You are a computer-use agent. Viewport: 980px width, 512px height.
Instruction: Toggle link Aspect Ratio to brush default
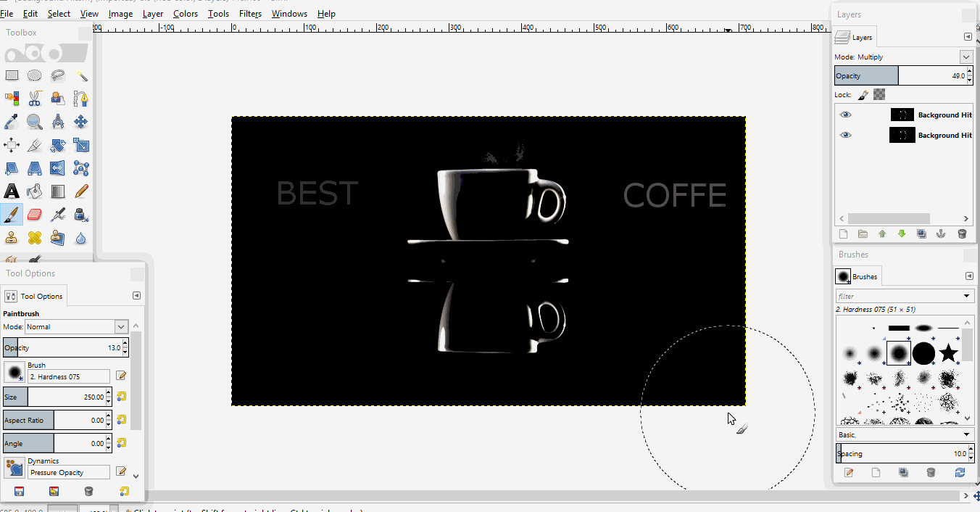122,420
